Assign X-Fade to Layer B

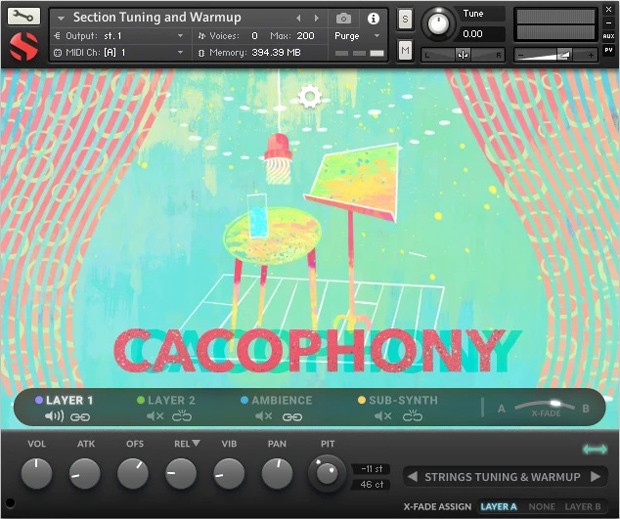tap(582, 507)
